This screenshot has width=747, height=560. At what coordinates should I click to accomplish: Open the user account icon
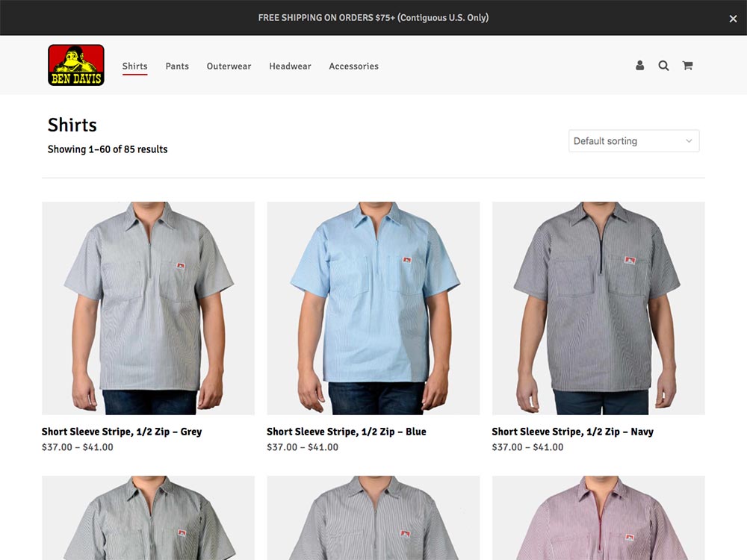tap(640, 66)
